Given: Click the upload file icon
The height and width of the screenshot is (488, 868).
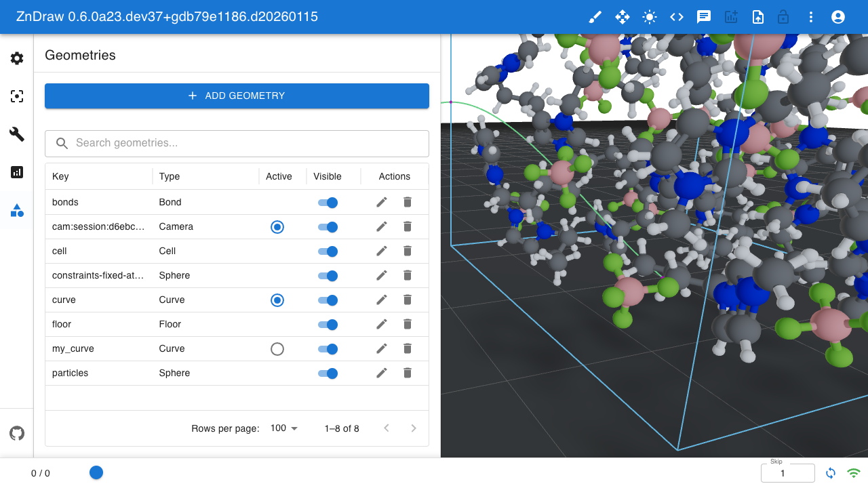Looking at the screenshot, I should 758,17.
